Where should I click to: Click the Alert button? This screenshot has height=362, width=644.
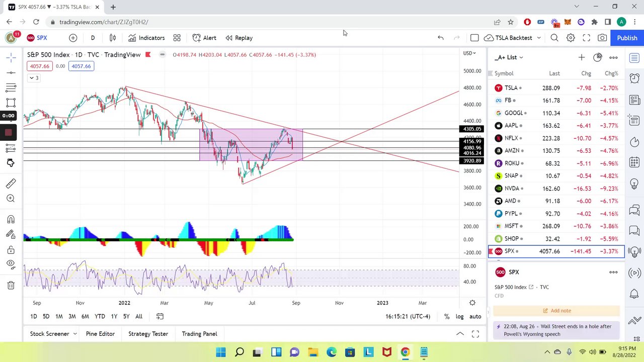[204, 38]
